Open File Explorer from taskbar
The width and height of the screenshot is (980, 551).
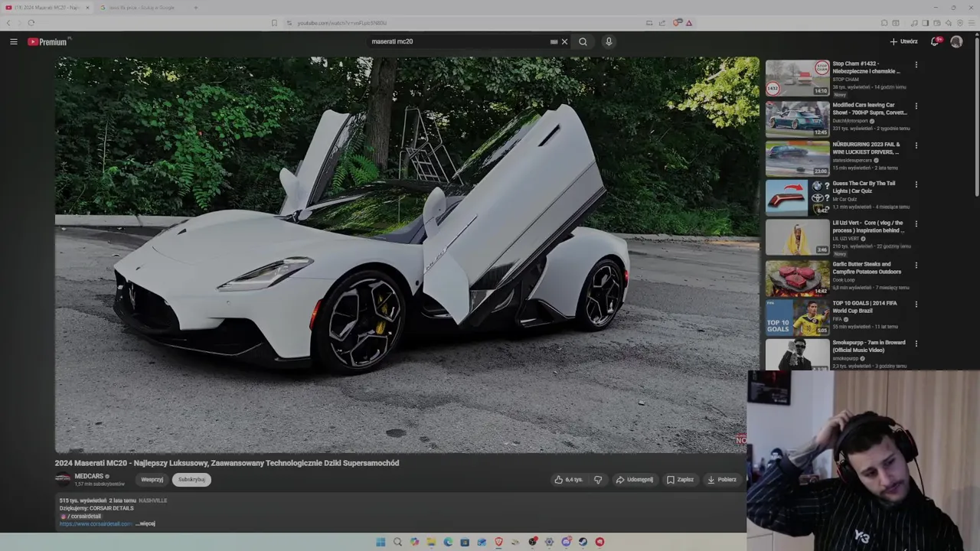[431, 542]
